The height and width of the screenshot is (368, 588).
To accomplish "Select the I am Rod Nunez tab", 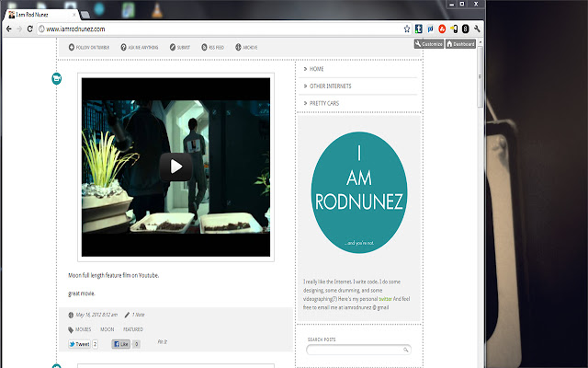I will [41, 10].
